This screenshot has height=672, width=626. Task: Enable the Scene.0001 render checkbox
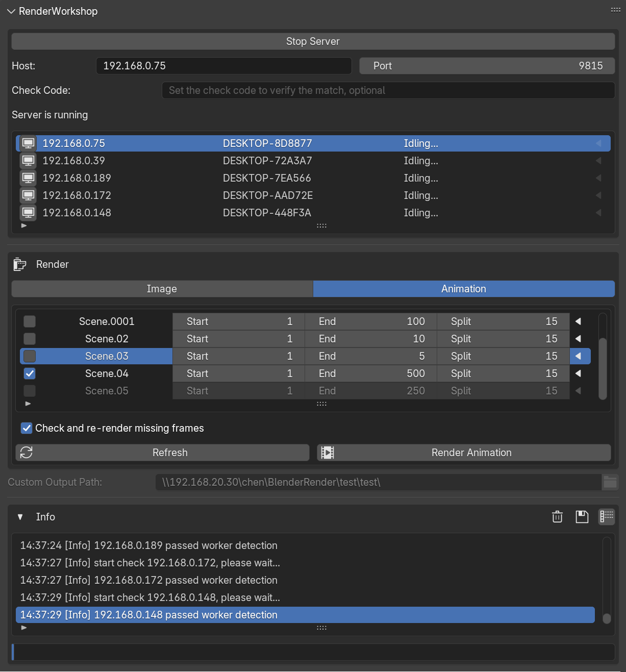pos(29,321)
